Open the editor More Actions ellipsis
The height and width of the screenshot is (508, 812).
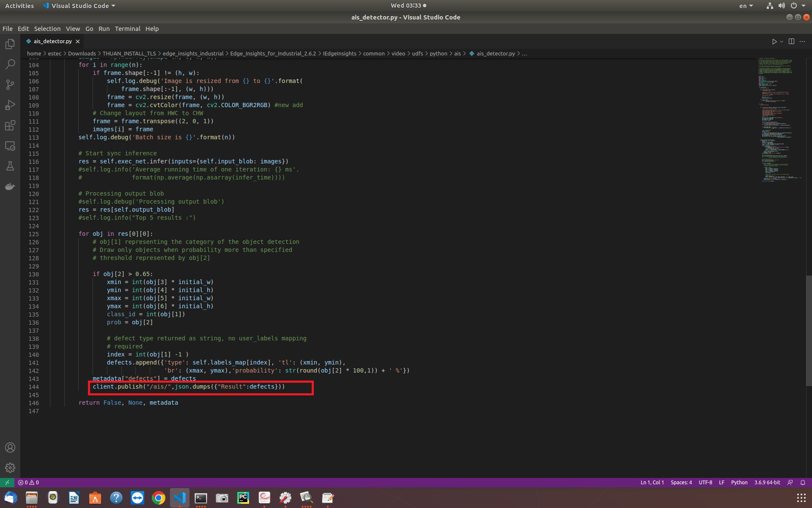(802, 41)
